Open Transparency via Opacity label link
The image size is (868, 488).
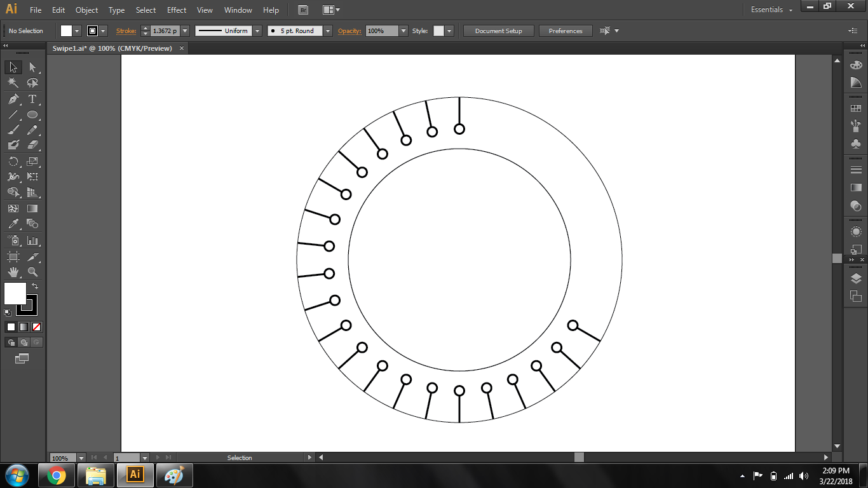[349, 30]
